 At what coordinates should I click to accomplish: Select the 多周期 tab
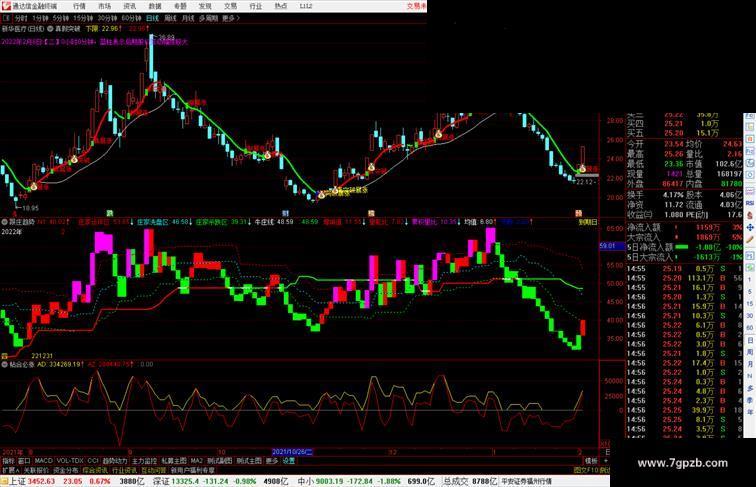pos(208,18)
